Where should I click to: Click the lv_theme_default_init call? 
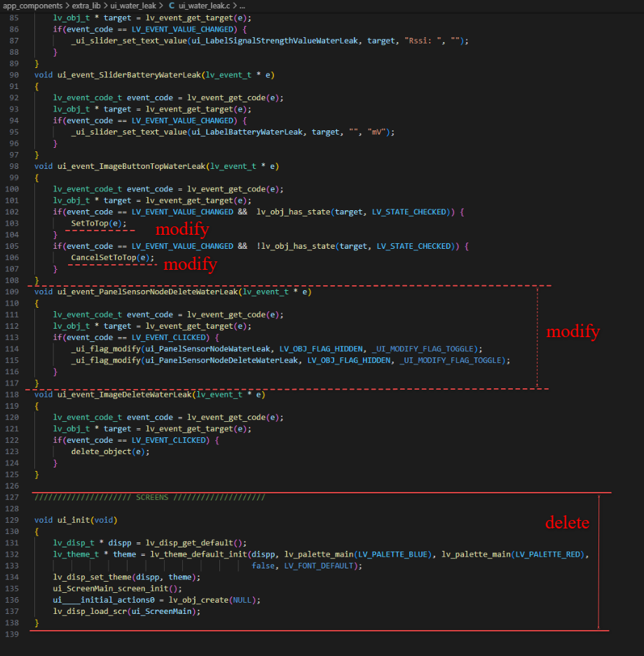pos(198,554)
